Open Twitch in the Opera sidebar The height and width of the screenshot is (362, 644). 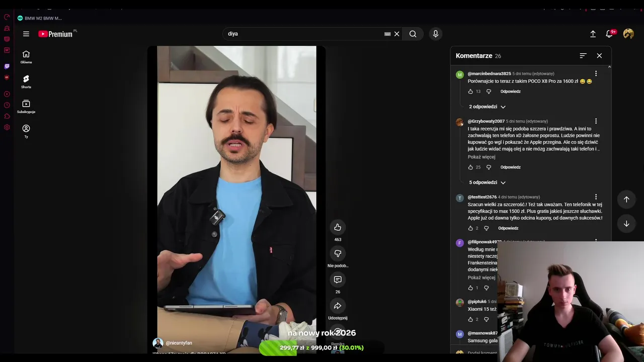[x=7, y=66]
